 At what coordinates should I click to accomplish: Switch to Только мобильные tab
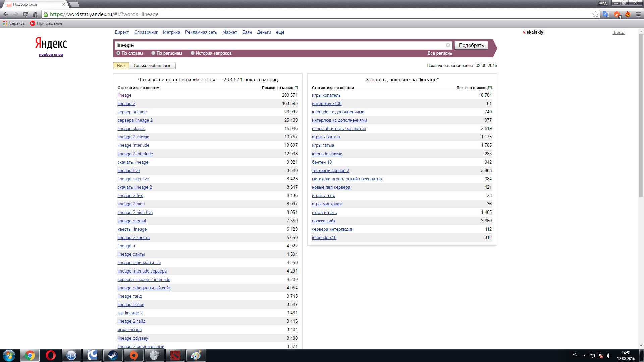[x=152, y=66]
